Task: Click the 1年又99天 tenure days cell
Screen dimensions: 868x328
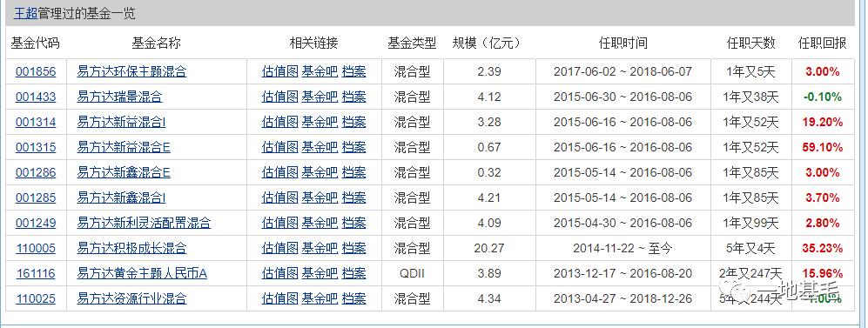Action: [750, 223]
